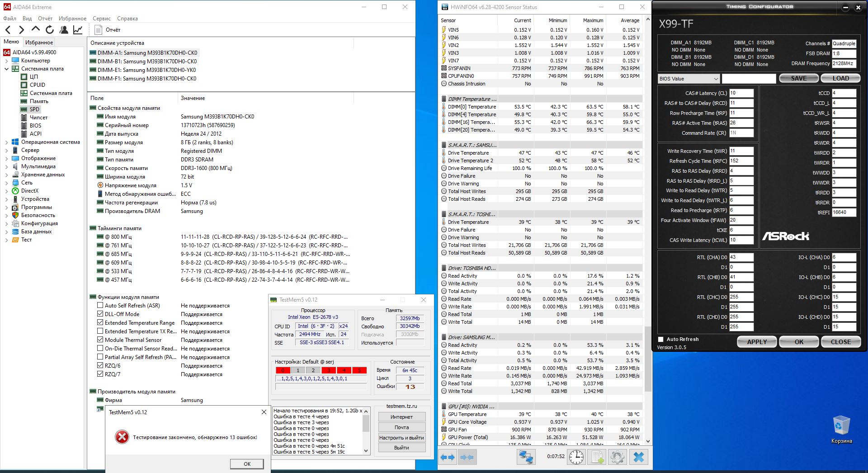The image size is (868, 473).
Task: Select BIOS in the AIDA64 tree
Action: click(35, 126)
